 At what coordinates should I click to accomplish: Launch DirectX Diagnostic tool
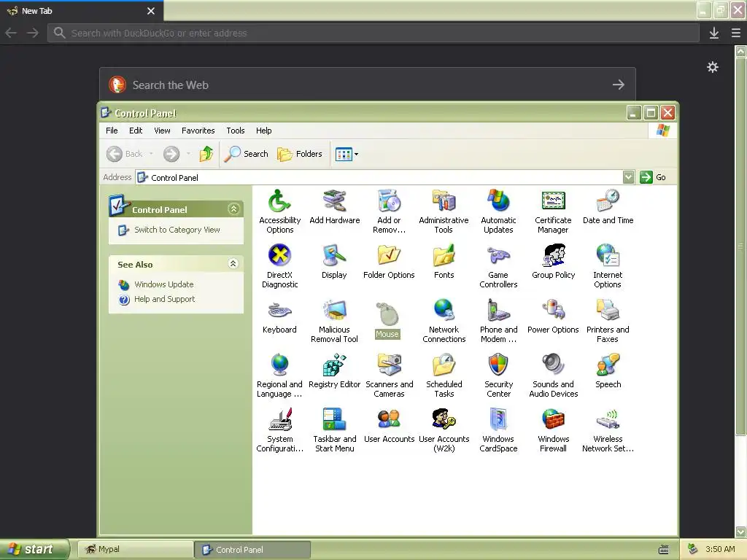(x=279, y=266)
